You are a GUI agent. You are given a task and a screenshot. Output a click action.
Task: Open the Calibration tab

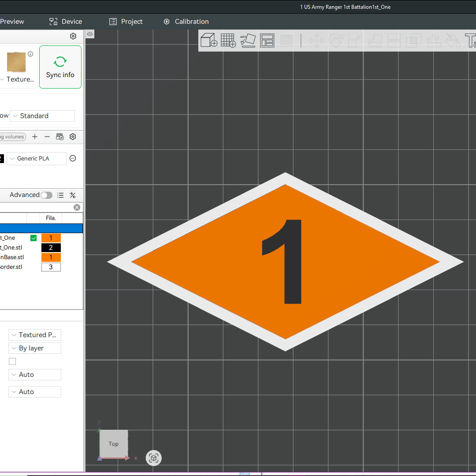(x=186, y=22)
